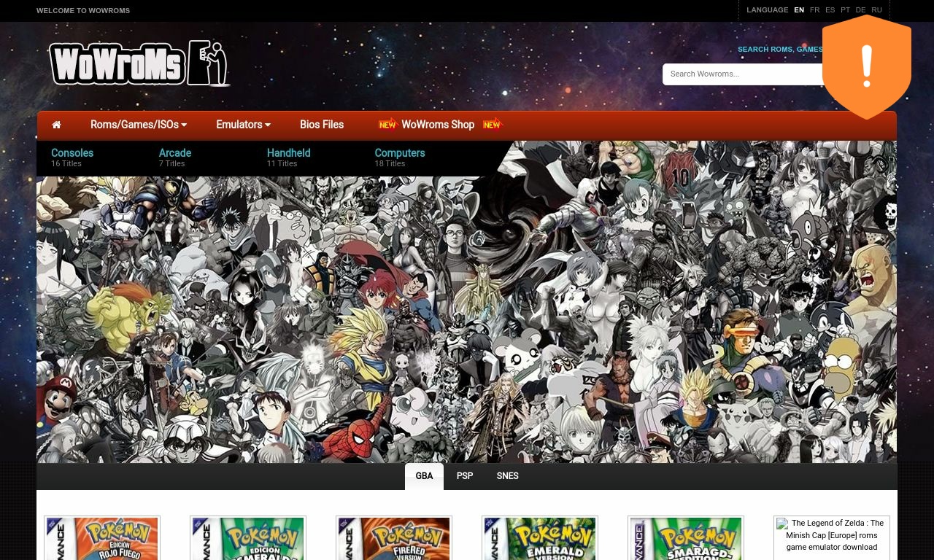Click the orange shield warning icon

(867, 67)
